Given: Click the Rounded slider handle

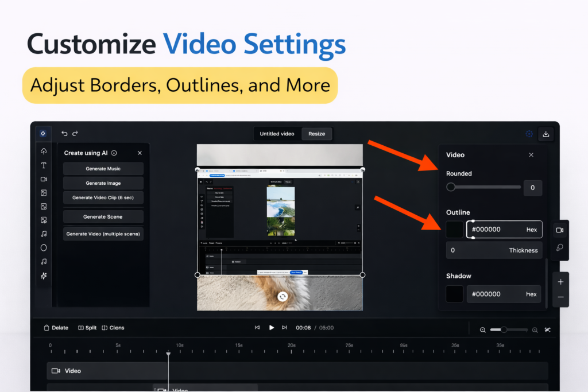Looking at the screenshot, I should click(x=451, y=187).
